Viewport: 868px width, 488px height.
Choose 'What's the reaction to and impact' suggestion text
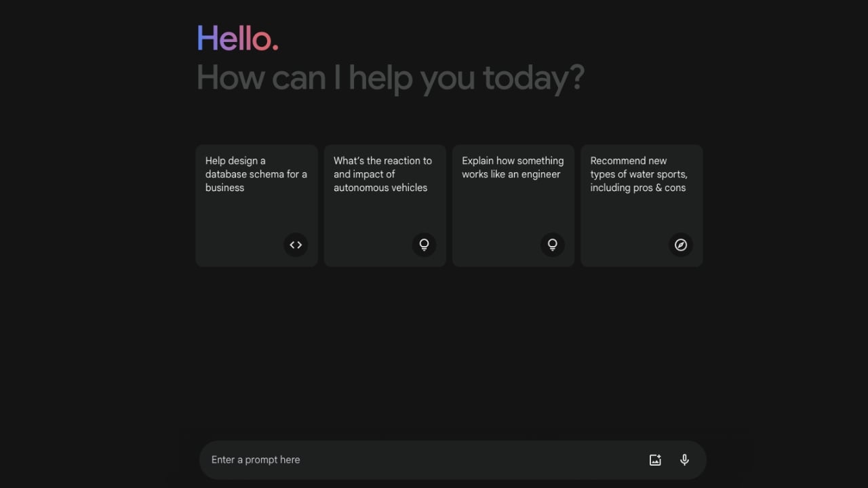[382, 174]
